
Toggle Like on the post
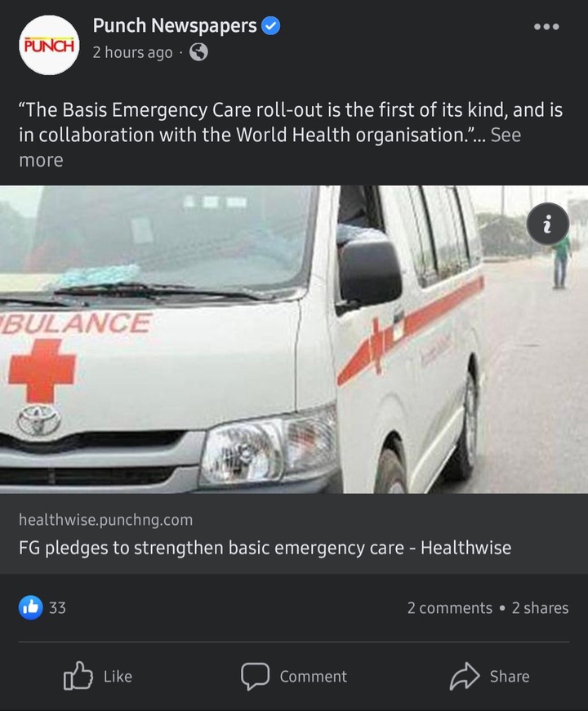point(98,676)
